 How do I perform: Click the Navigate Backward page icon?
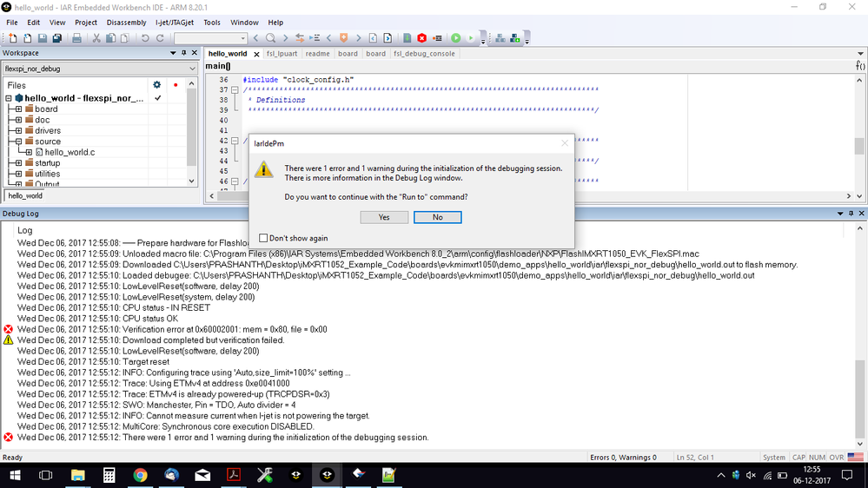[373, 38]
